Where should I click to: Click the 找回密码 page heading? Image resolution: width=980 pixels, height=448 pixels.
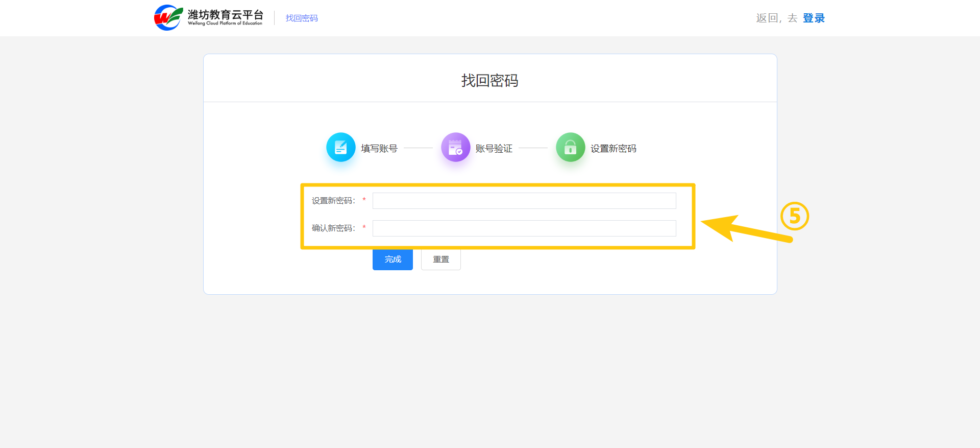[490, 80]
